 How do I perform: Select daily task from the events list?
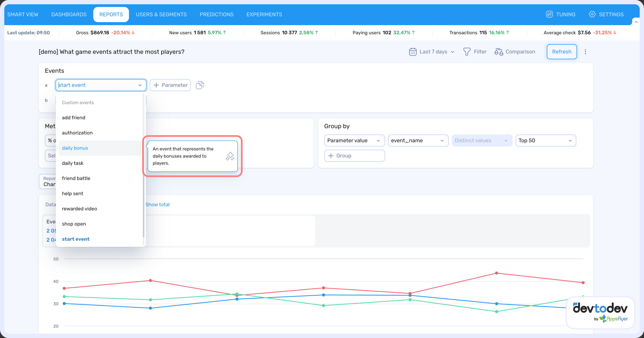click(73, 163)
